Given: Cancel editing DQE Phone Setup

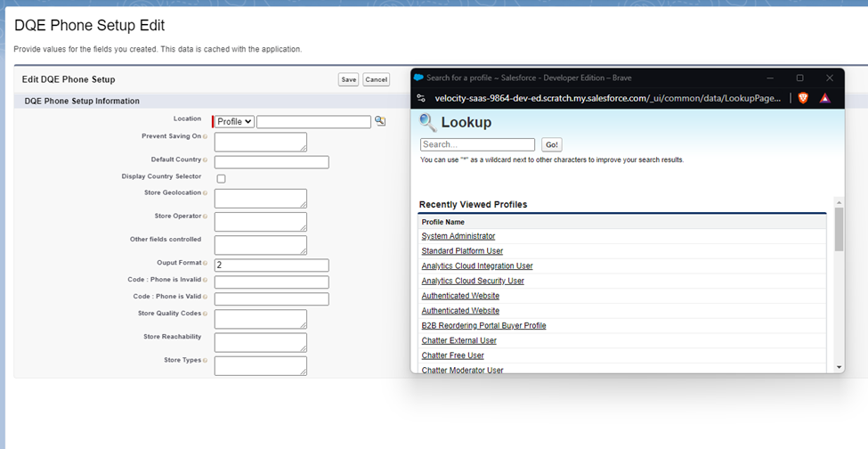Looking at the screenshot, I should pos(377,79).
